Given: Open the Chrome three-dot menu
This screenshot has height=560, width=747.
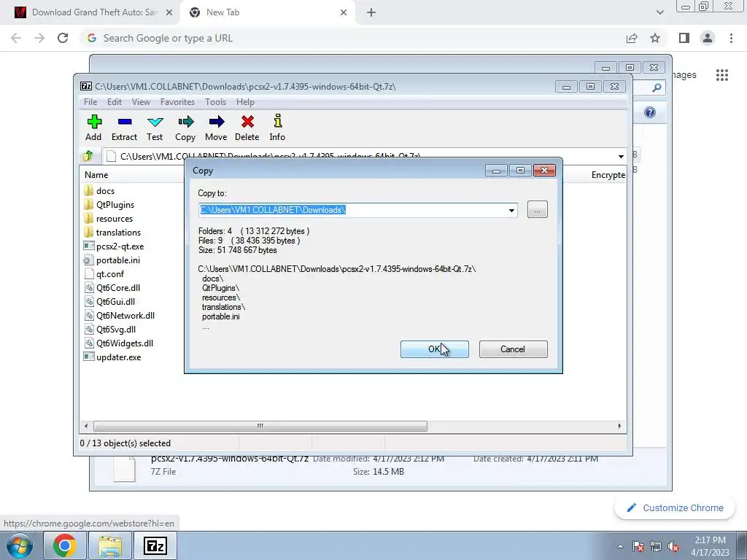Looking at the screenshot, I should pyautogui.click(x=731, y=38).
